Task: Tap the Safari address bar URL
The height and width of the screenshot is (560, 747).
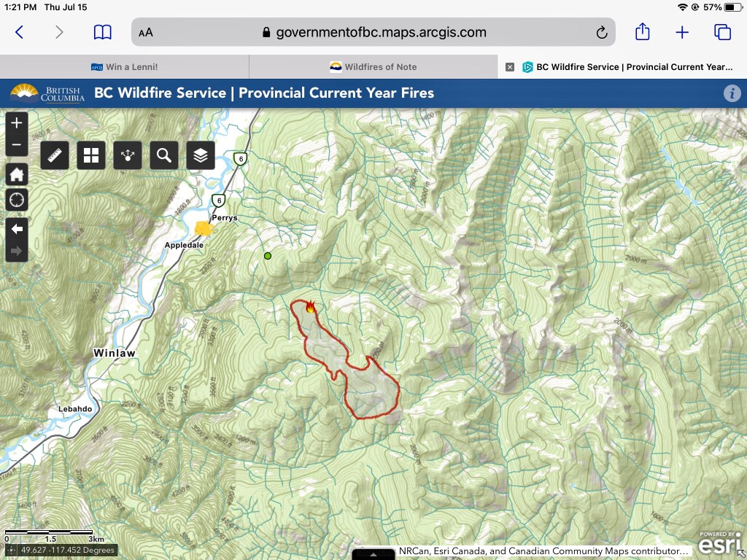Action: [373, 32]
